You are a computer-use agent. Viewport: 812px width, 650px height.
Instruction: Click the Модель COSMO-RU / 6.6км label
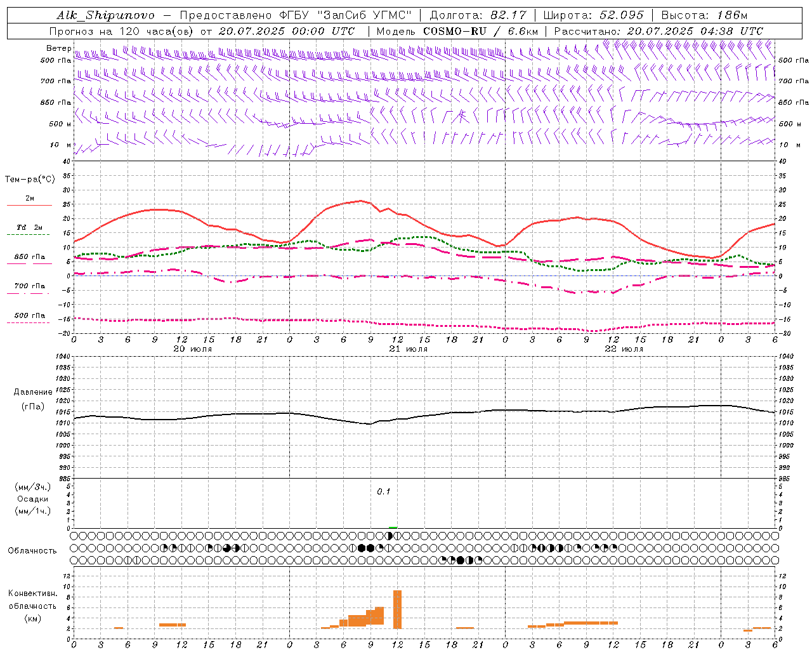(457, 31)
